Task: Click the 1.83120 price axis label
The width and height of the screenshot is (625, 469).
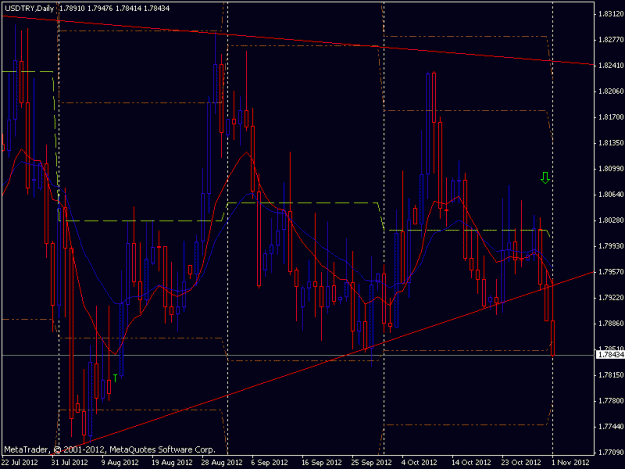Action: pyautogui.click(x=611, y=14)
